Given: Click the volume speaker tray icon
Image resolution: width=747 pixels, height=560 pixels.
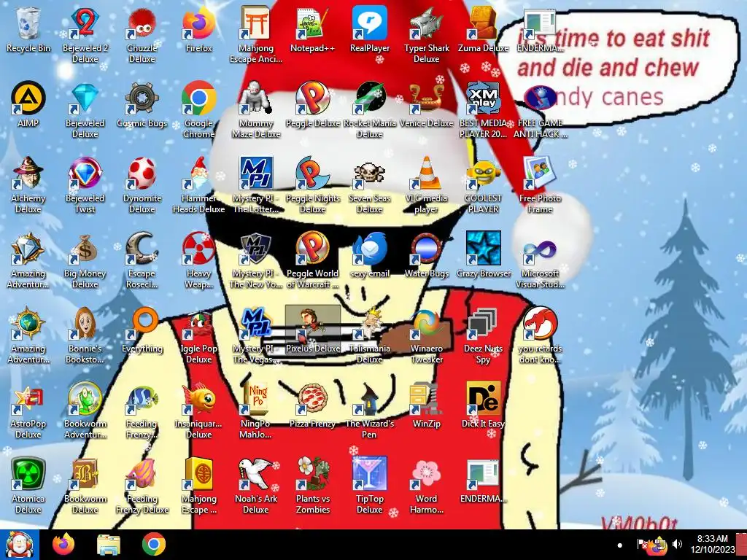Looking at the screenshot, I should click(677, 544).
